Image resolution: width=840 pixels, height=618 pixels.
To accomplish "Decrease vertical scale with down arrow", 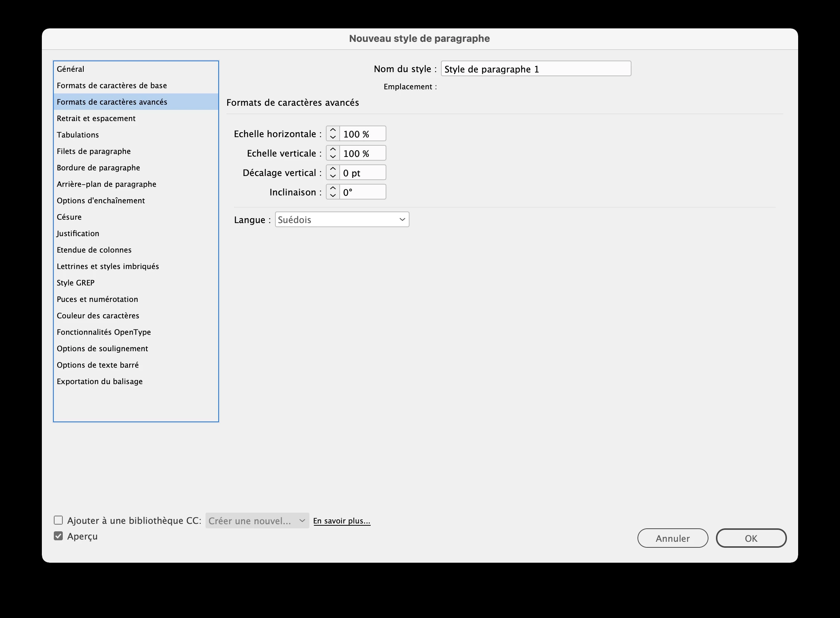I will coord(333,157).
